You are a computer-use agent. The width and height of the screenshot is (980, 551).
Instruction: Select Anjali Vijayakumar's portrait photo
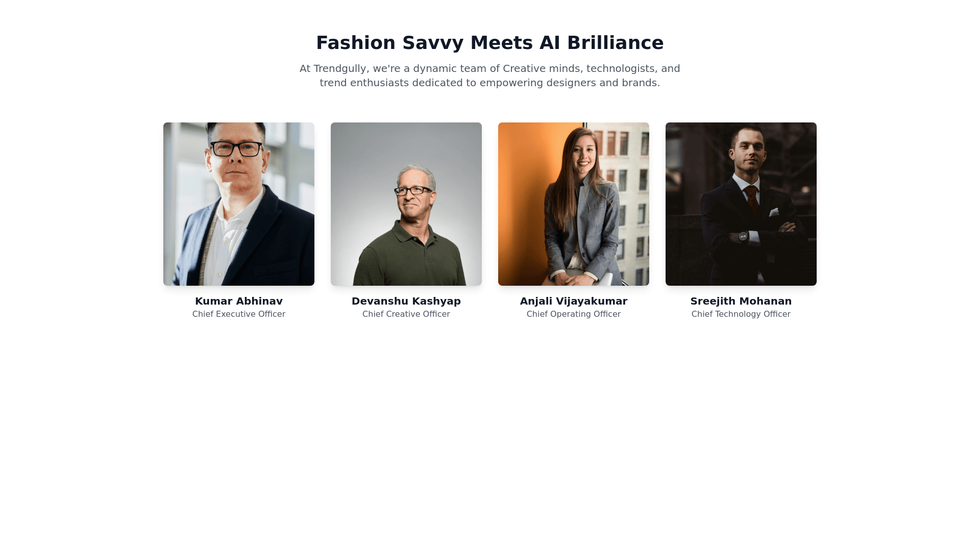[x=574, y=204]
